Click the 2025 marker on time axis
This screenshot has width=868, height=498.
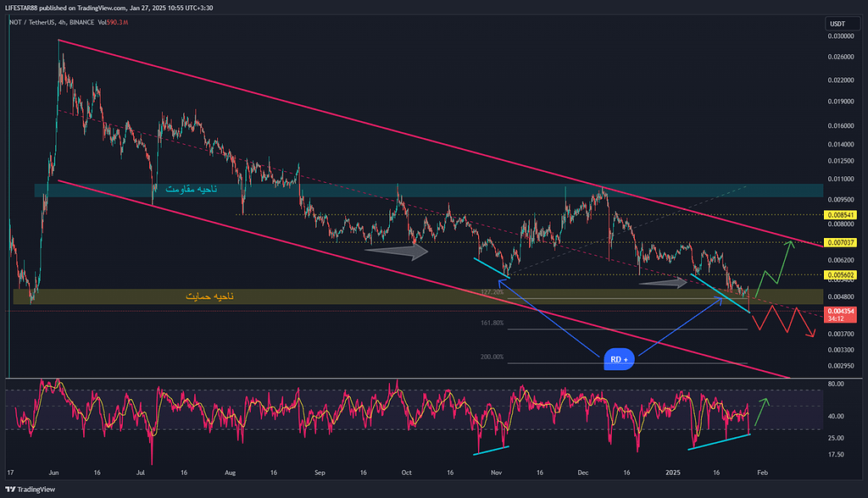[674, 471]
